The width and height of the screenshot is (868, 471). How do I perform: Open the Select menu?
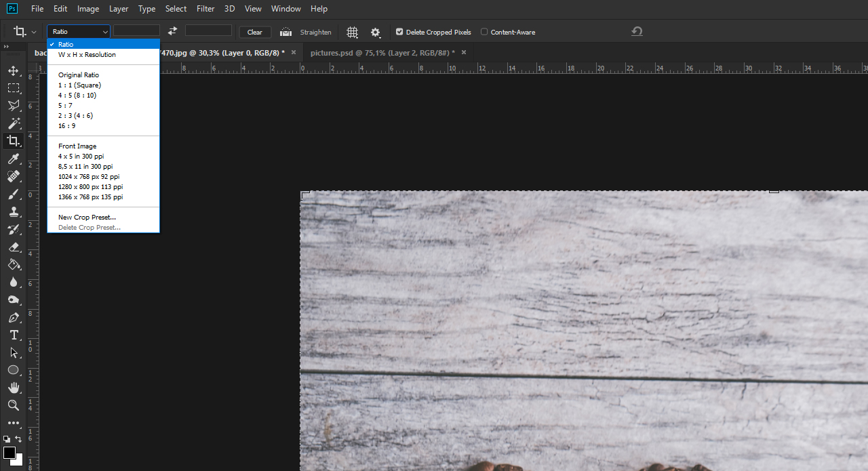click(176, 9)
